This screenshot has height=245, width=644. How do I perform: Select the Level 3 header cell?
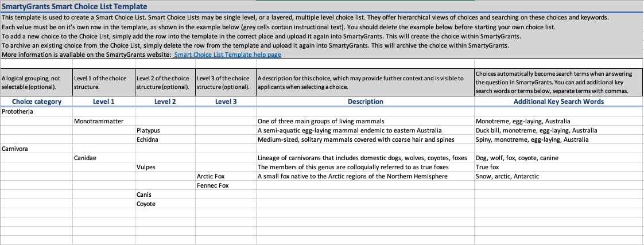point(226,102)
